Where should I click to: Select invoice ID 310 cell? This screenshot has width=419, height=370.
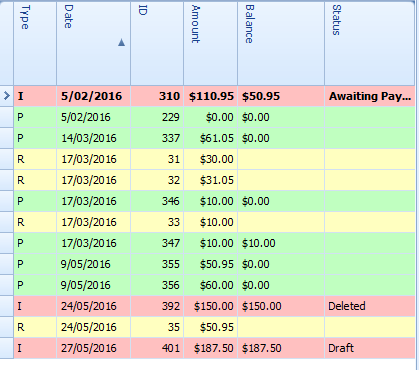click(x=157, y=96)
